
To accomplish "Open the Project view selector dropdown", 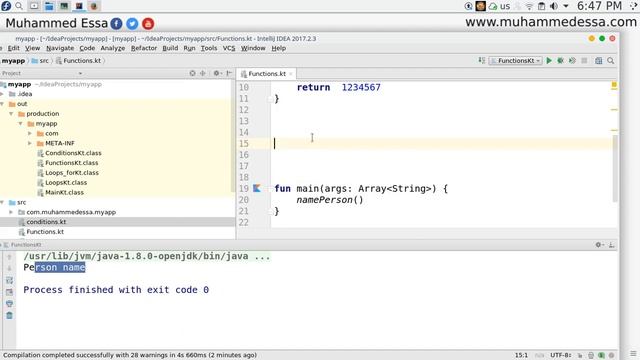I will click(x=80, y=73).
